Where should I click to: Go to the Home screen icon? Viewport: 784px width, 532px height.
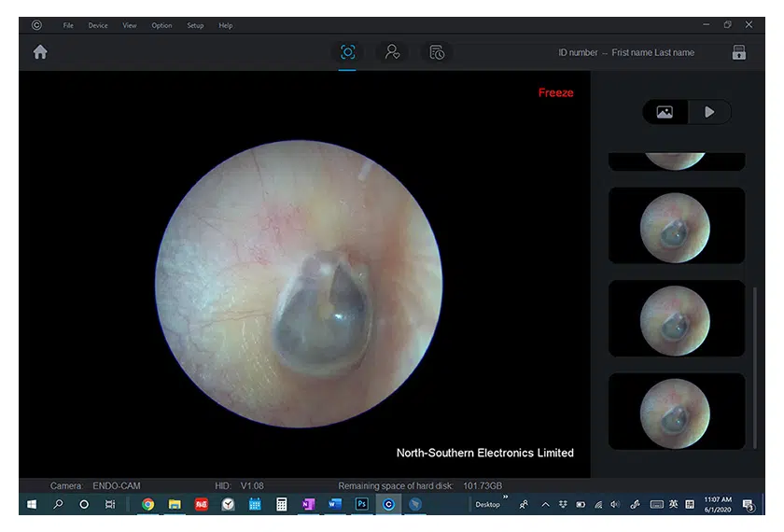tap(40, 53)
